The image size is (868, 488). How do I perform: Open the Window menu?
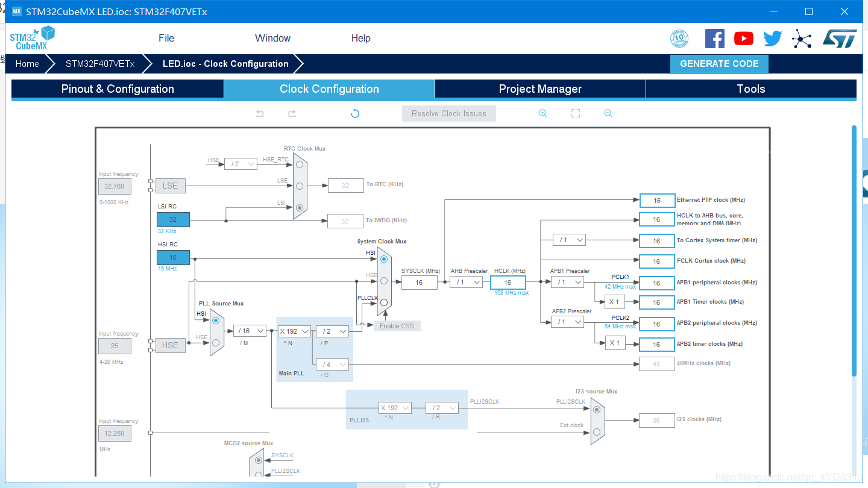[273, 38]
